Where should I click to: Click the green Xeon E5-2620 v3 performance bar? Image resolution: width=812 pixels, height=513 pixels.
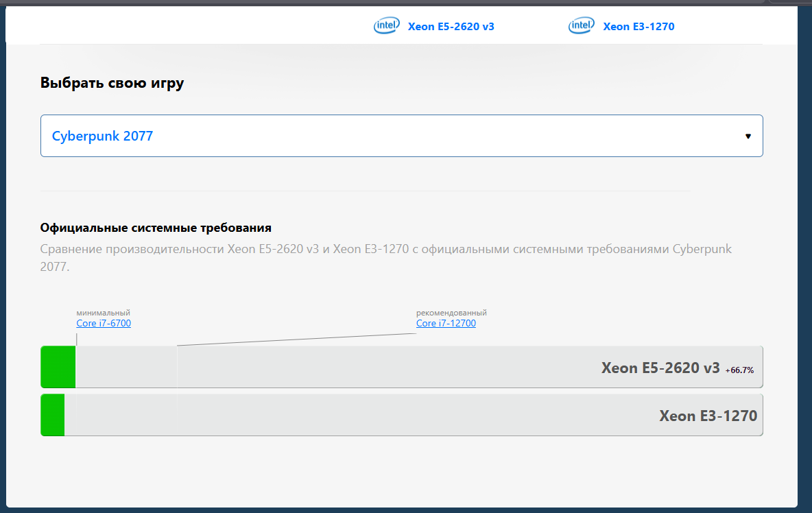point(58,367)
